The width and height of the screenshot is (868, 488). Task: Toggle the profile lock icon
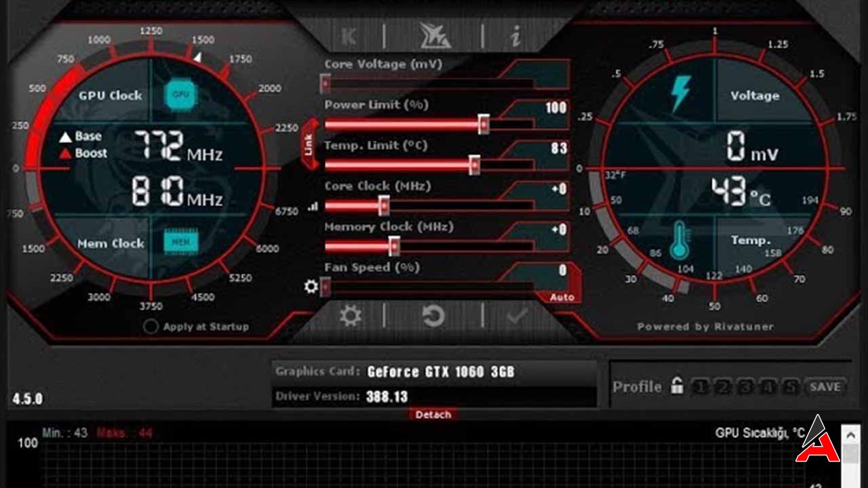tap(676, 386)
